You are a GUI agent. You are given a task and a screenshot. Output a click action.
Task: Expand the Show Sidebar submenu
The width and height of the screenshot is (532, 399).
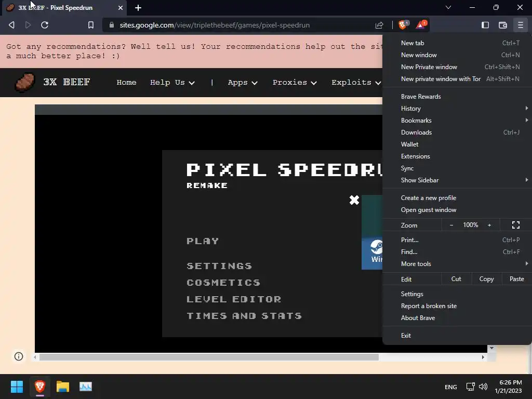click(457, 180)
